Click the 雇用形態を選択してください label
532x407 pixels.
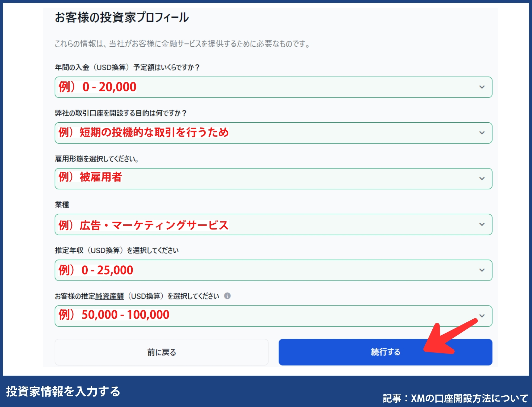[97, 159]
